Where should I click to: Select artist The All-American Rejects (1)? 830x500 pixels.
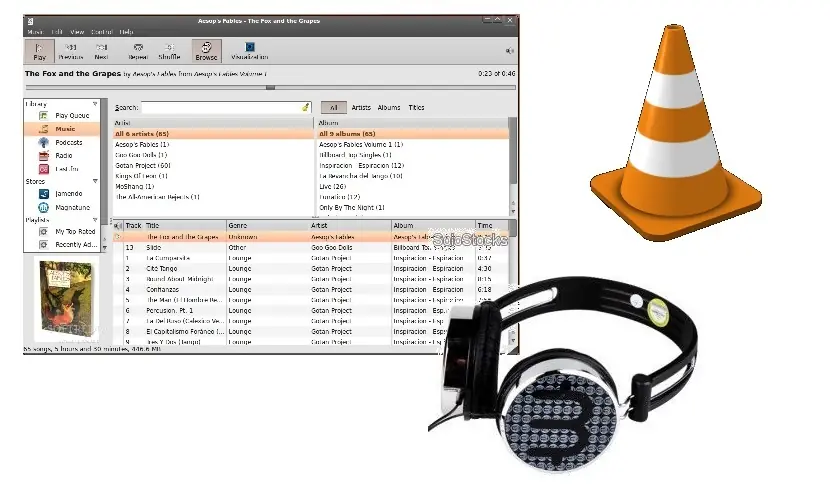[213, 197]
